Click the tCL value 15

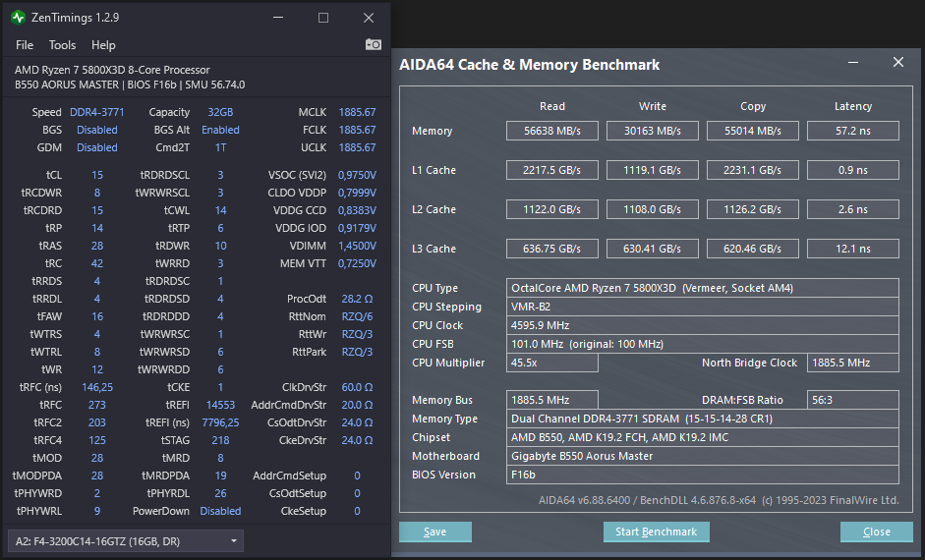(x=96, y=175)
